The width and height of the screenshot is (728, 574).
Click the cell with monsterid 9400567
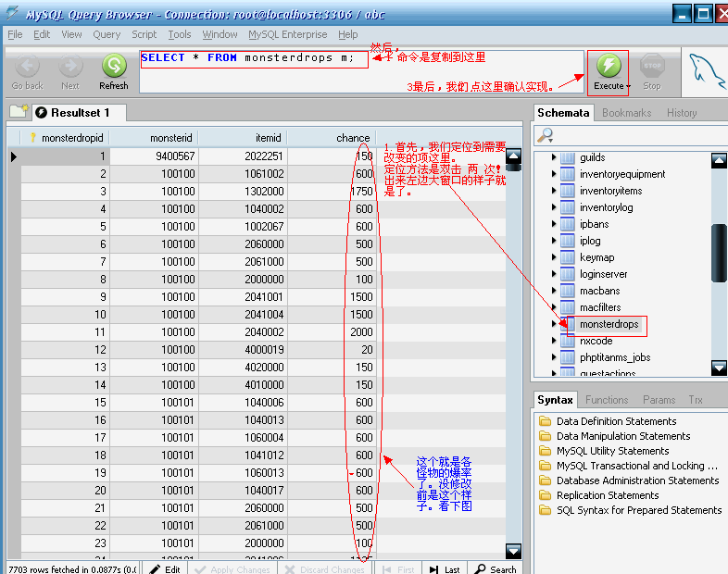[x=155, y=156]
